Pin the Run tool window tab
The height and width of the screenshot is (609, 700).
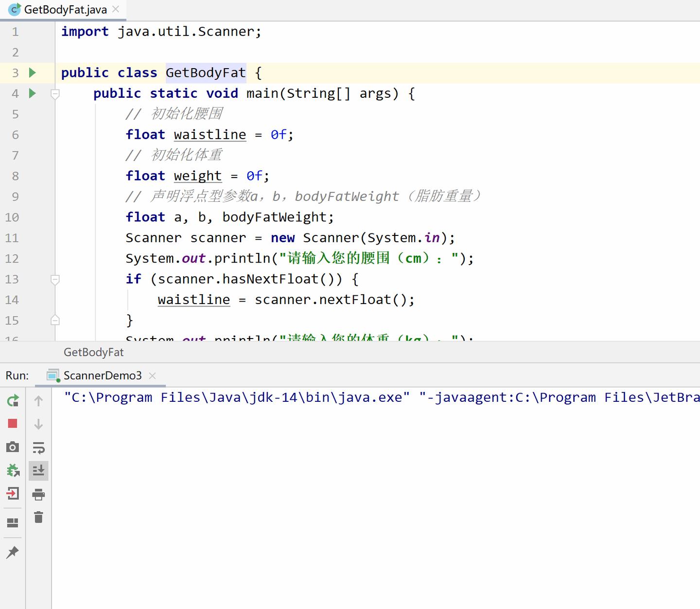[13, 552]
